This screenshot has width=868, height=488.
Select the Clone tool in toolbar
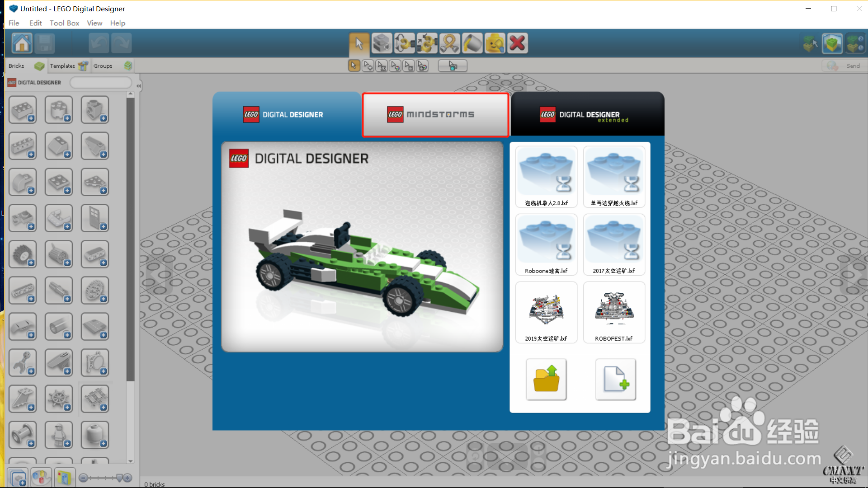(x=382, y=44)
